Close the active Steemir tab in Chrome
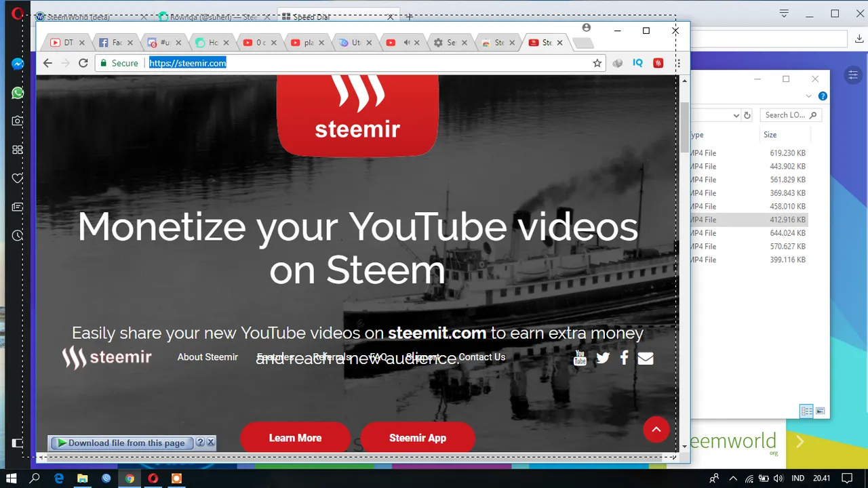Image resolution: width=868 pixels, height=488 pixels. tap(559, 43)
